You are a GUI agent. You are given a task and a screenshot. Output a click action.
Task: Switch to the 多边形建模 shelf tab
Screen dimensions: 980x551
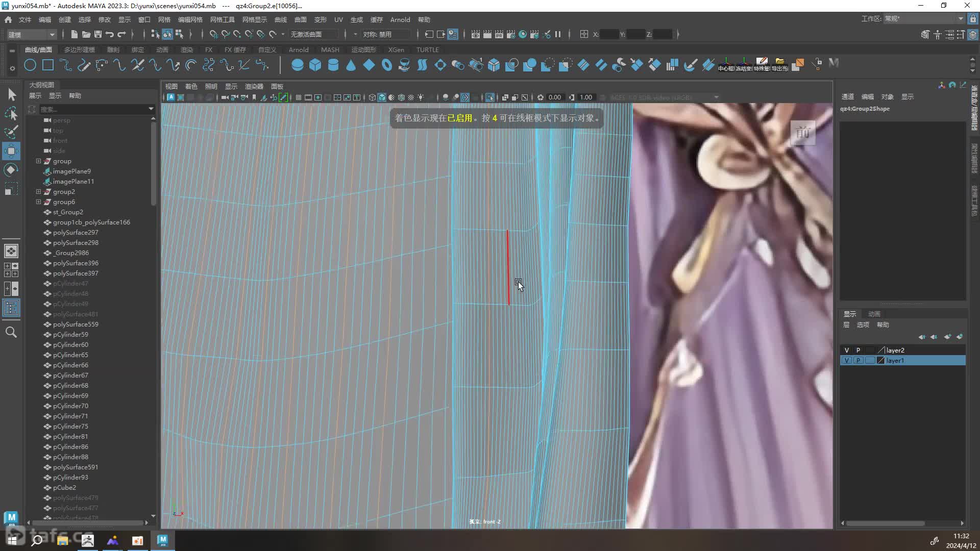point(80,50)
